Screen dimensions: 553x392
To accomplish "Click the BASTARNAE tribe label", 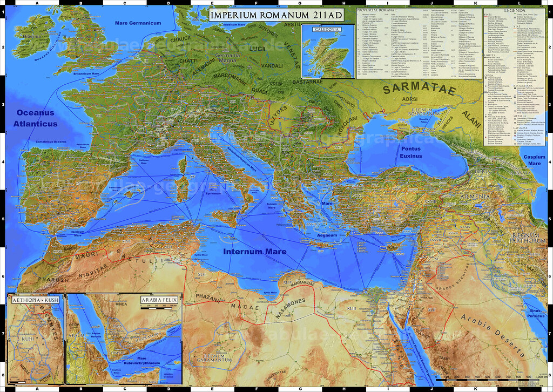I will [308, 82].
